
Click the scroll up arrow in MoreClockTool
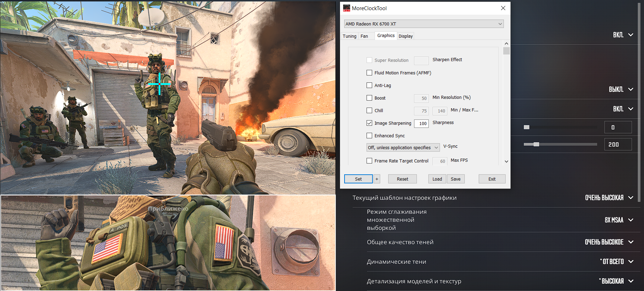click(x=506, y=44)
